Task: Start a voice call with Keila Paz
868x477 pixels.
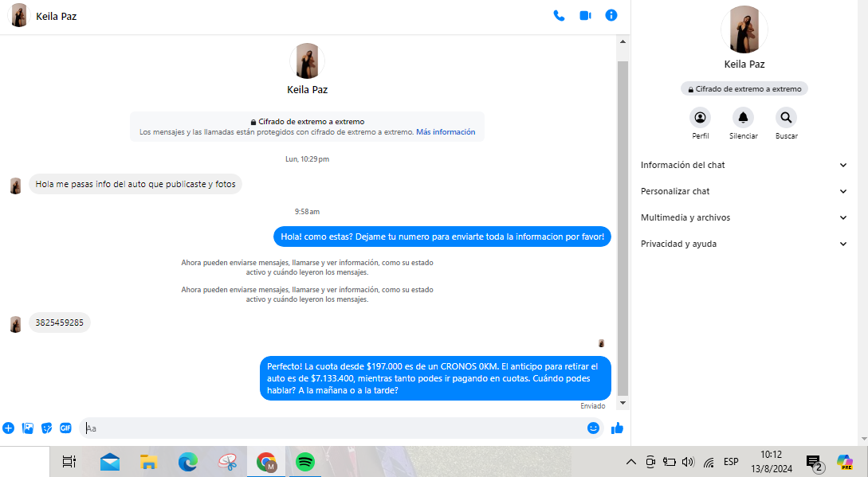Action: click(x=559, y=15)
